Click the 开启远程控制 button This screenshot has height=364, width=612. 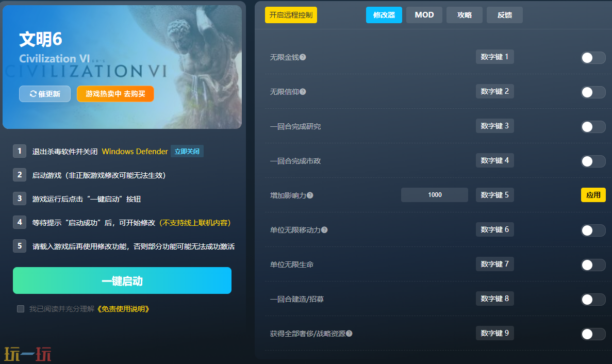coord(291,15)
